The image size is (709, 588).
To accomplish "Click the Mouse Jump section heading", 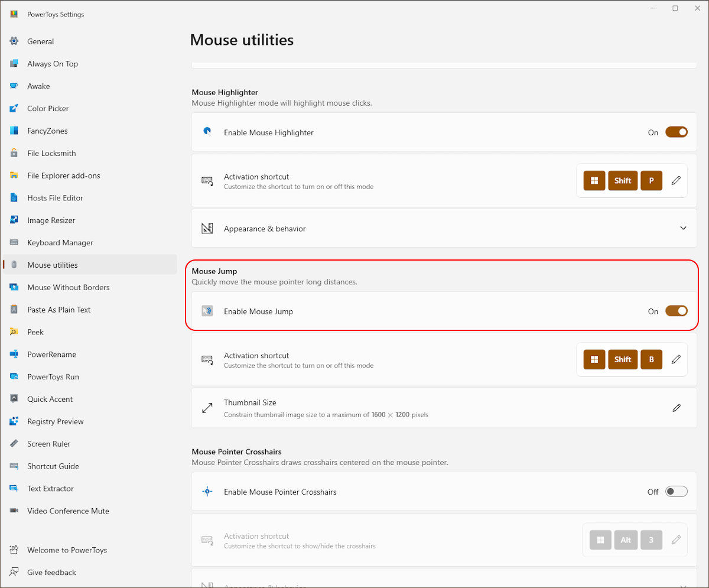I will [214, 271].
